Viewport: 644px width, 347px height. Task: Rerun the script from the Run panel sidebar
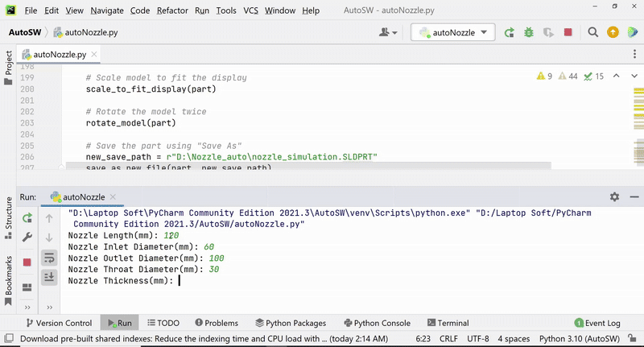[x=27, y=218]
